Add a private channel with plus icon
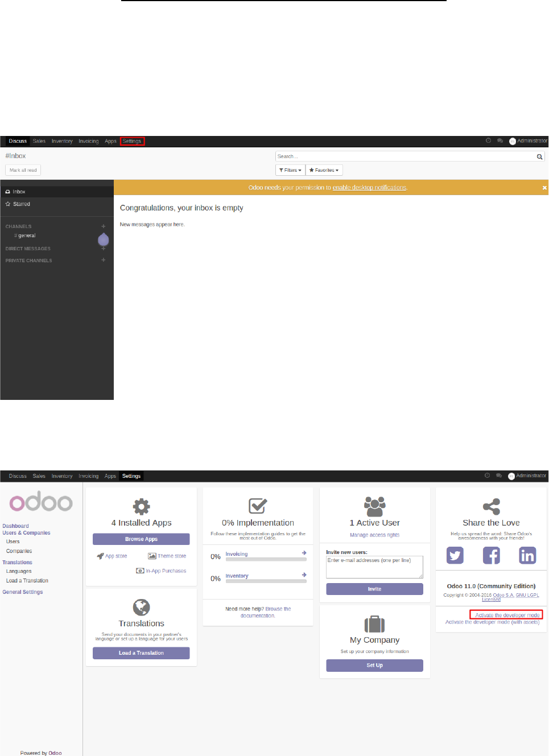The image size is (549, 756). tap(104, 260)
